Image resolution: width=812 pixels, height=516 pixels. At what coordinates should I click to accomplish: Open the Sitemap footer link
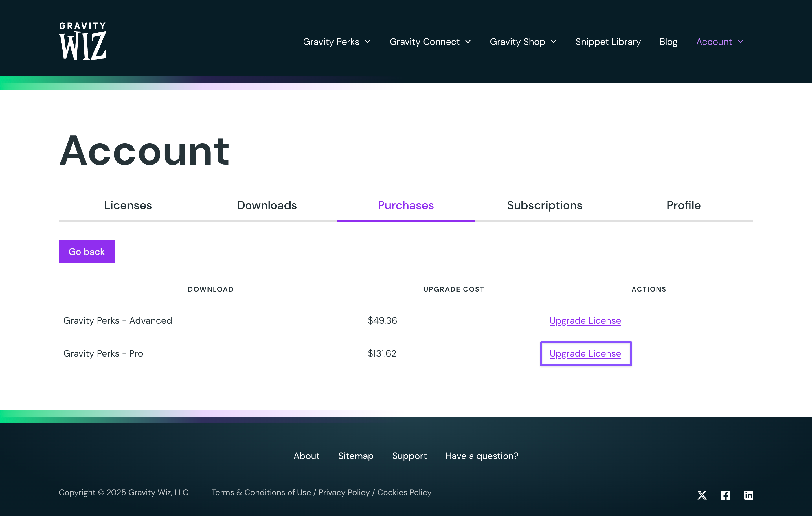point(356,456)
